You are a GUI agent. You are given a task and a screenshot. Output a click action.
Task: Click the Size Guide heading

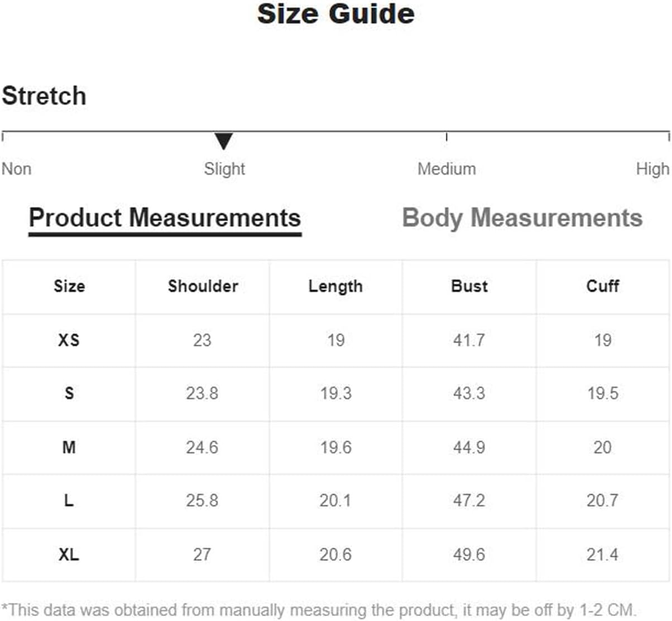(x=336, y=14)
